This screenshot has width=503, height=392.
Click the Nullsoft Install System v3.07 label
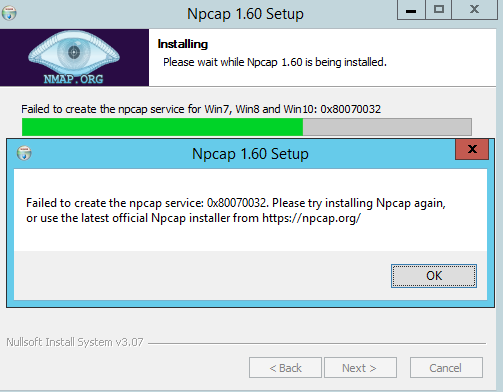(x=75, y=342)
